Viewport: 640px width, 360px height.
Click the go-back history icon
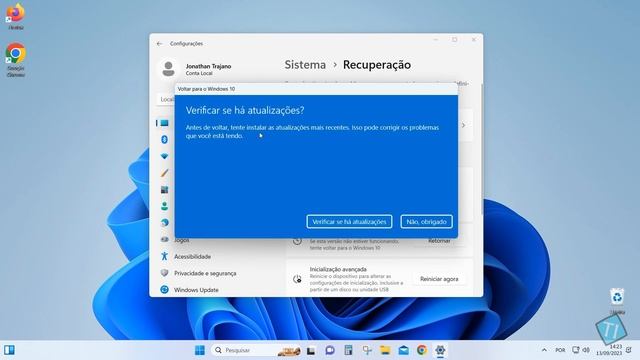click(298, 241)
